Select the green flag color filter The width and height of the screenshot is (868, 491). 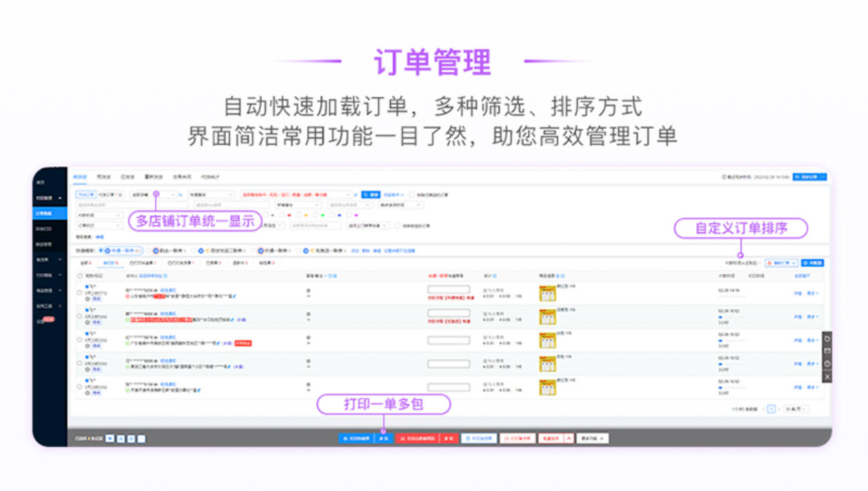tap(322, 215)
